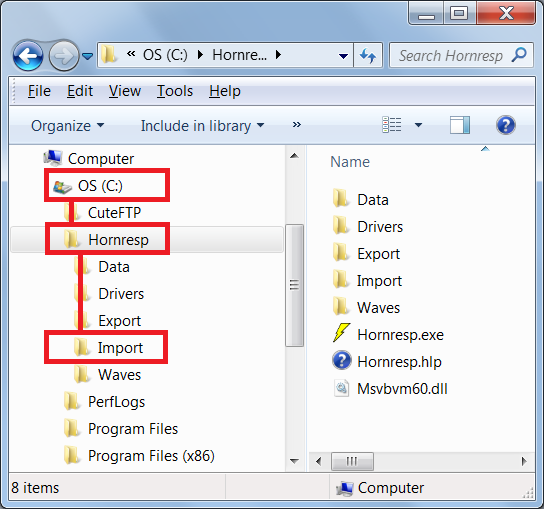Image resolution: width=544 pixels, height=509 pixels.
Task: Expand the arrow after Hornre... in path
Action: pos(278,55)
